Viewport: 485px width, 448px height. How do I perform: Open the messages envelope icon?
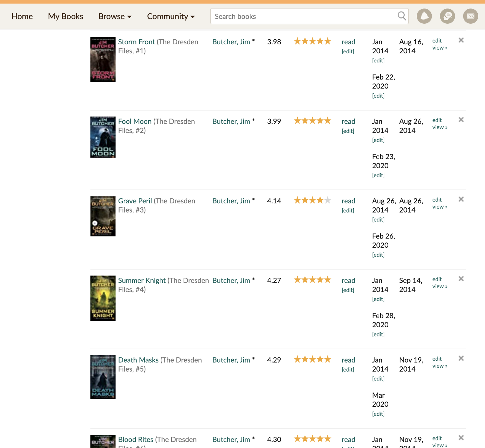point(470,16)
